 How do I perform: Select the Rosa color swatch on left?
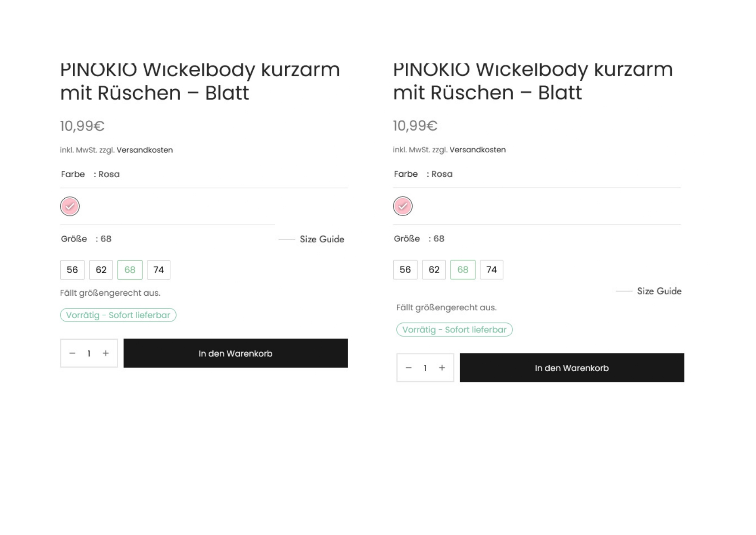[x=70, y=206]
